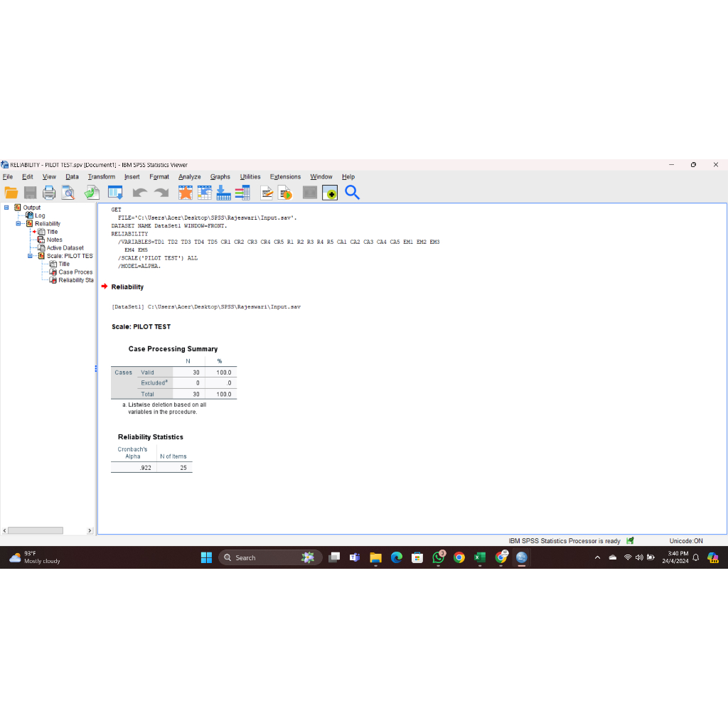
Task: Collapse the Output root tree node
Action: point(6,208)
